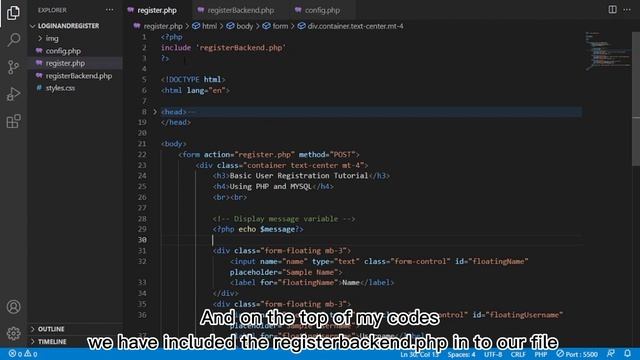Open the Manage settings gear
This screenshot has width=640, height=360.
pos(13,333)
